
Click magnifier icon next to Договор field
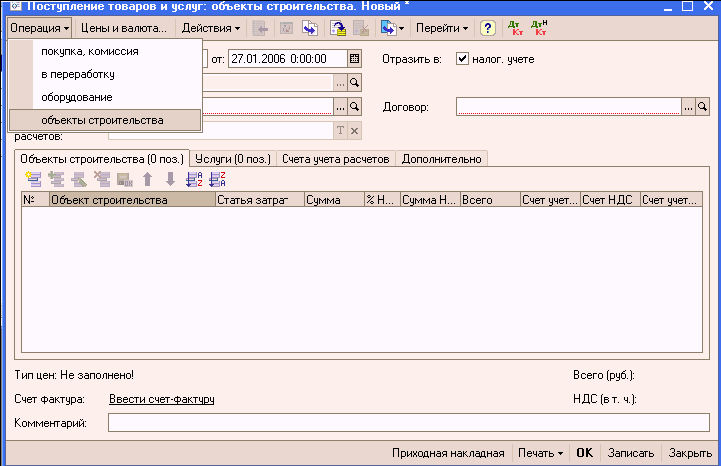click(702, 105)
